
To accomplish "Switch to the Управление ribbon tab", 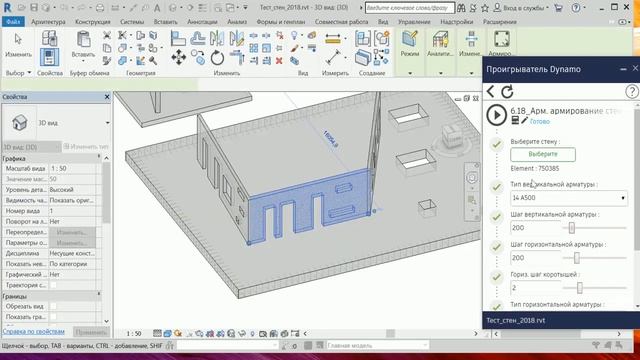I will (x=414, y=22).
